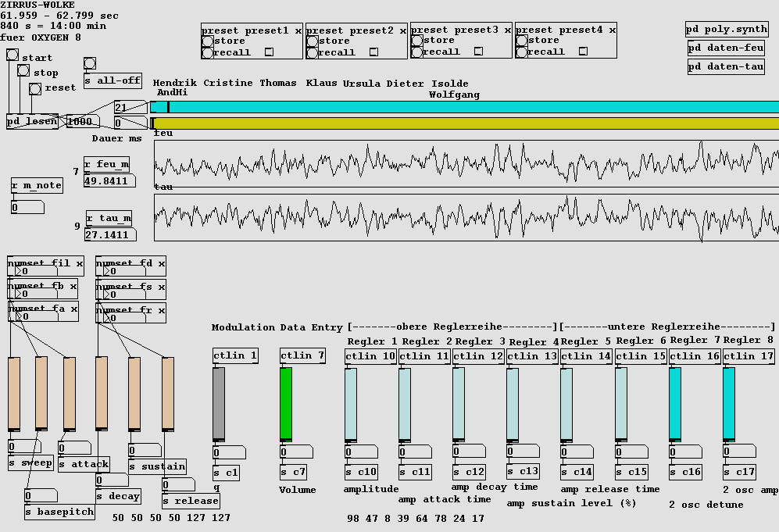Viewport: 779px width, 532px height.
Task: Click the ctlin 16 osc detune slider
Action: (675, 405)
